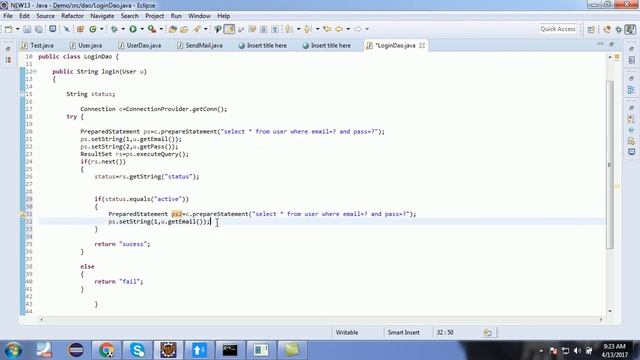Image resolution: width=640 pixels, height=360 pixels.
Task: Click the Run External Tools icon
Action: pos(152,29)
